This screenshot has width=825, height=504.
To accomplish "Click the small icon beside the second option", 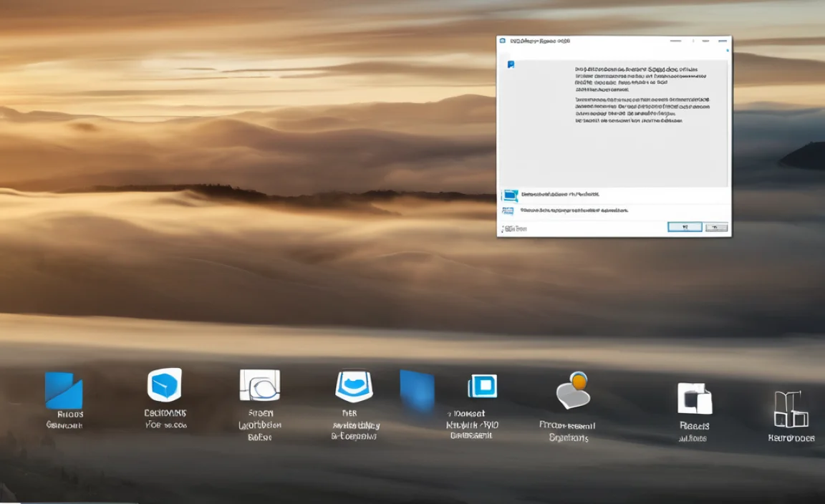I will 508,210.
